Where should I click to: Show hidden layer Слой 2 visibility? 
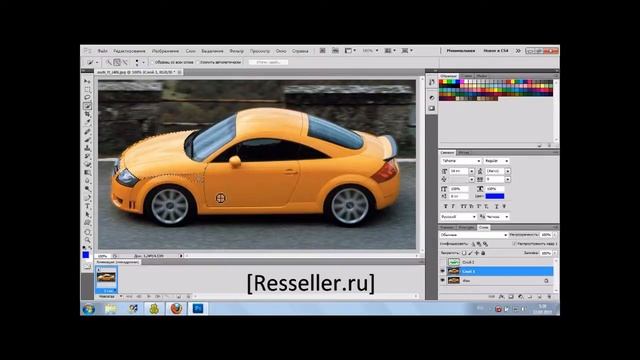pos(442,262)
